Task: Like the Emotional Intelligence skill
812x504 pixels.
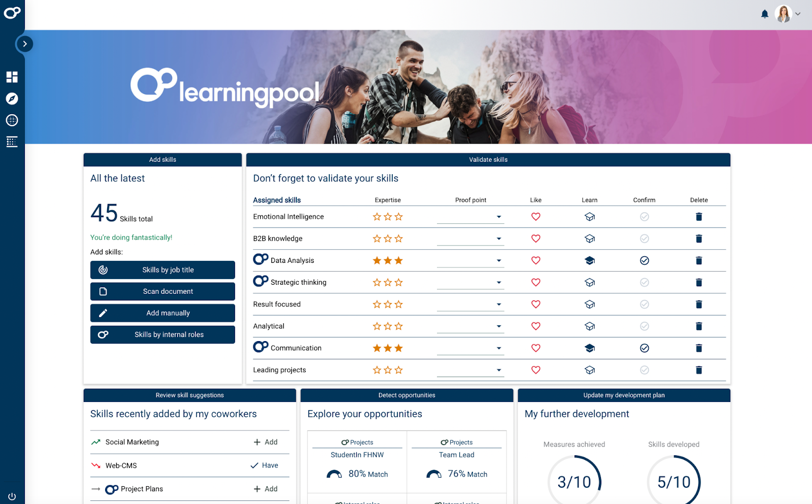Action: tap(535, 217)
